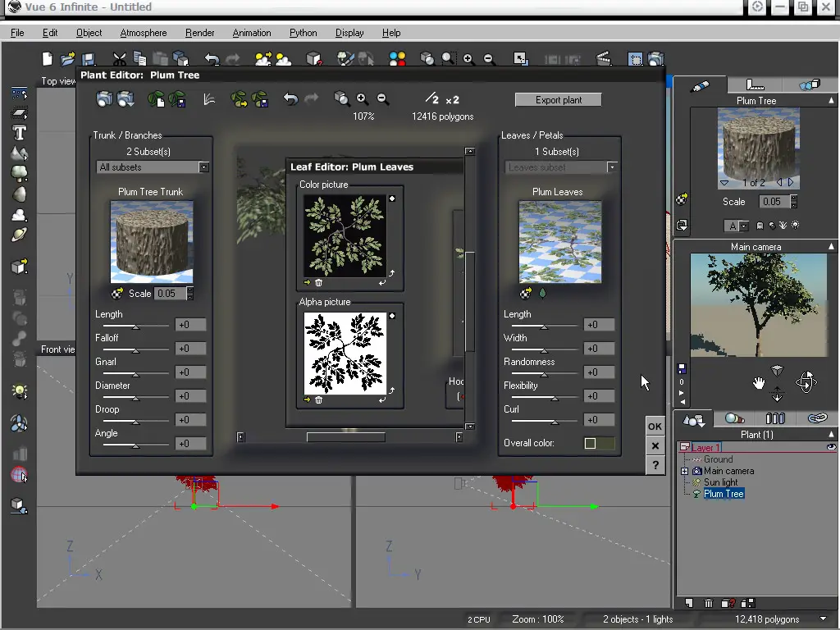Confirm changes with the OK button
Screen dimensions: 840x630
coord(655,427)
